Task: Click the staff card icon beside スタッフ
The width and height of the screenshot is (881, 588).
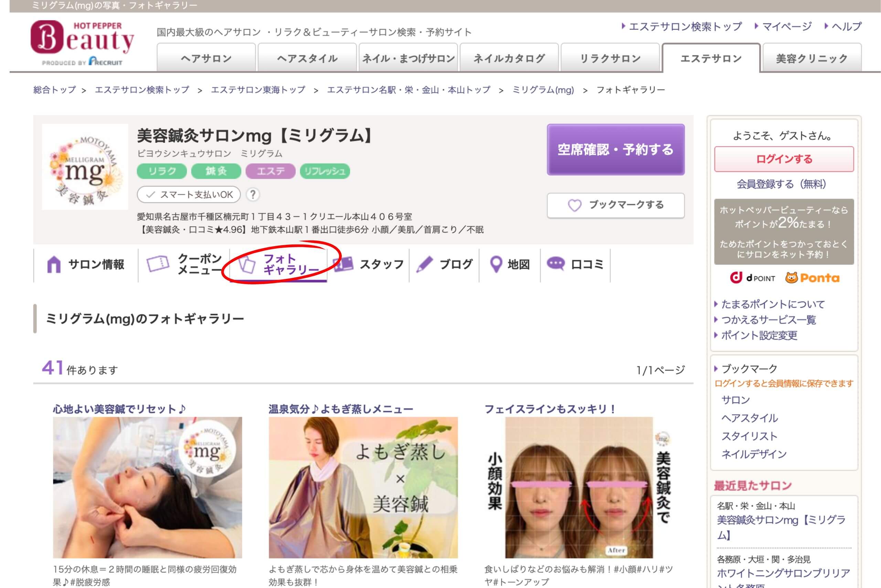Action: 343,264
